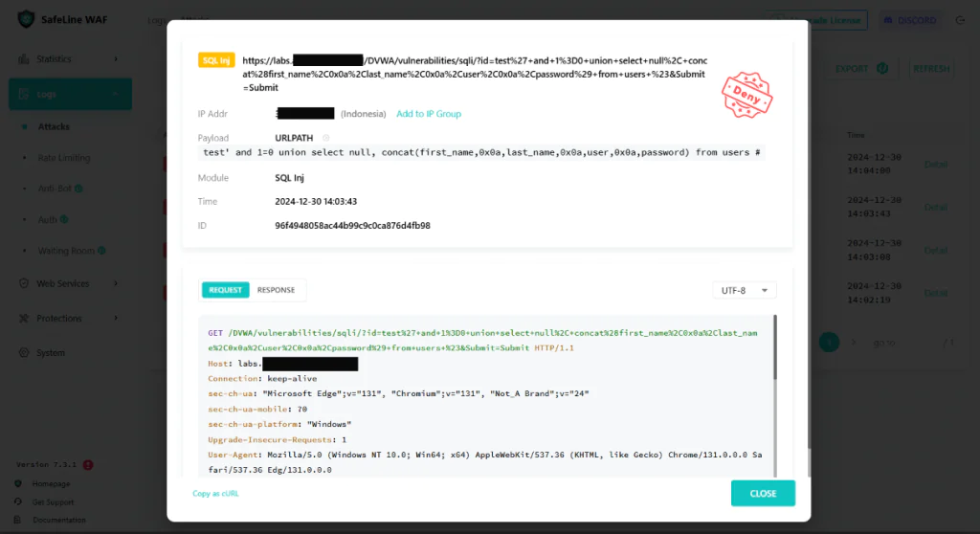
Task: Click the SQL Inj orange tag
Action: [216, 60]
